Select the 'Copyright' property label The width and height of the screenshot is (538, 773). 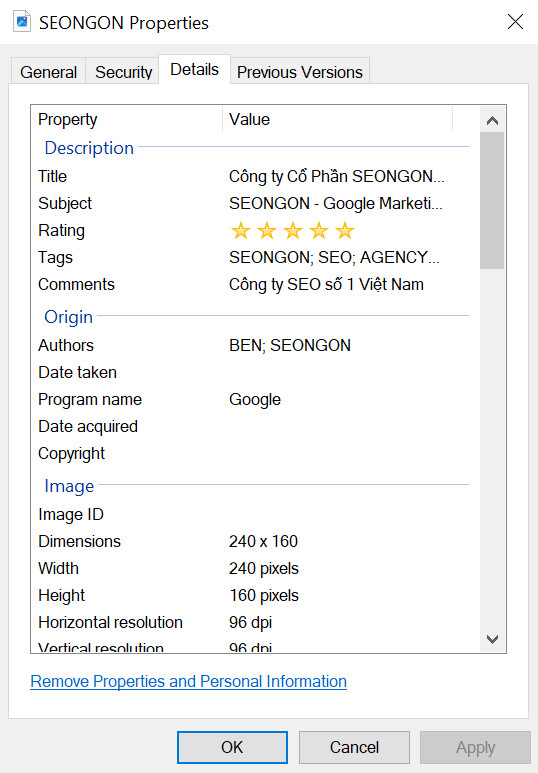[72, 454]
